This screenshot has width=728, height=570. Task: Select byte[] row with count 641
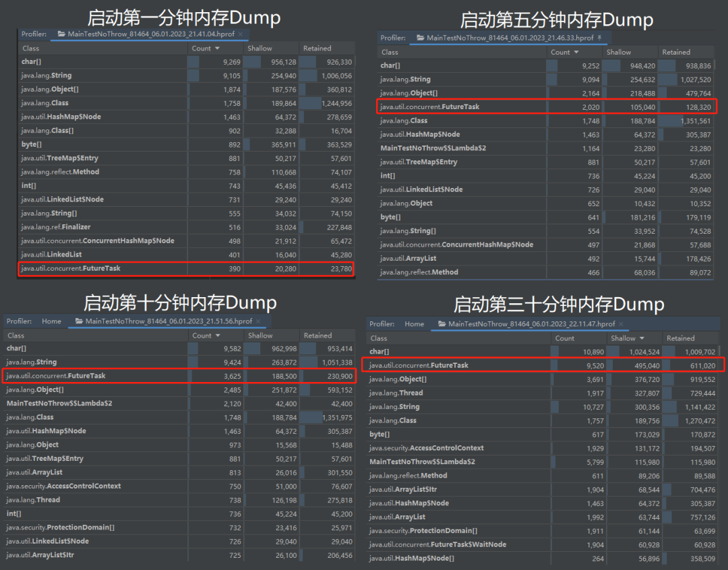coord(546,217)
